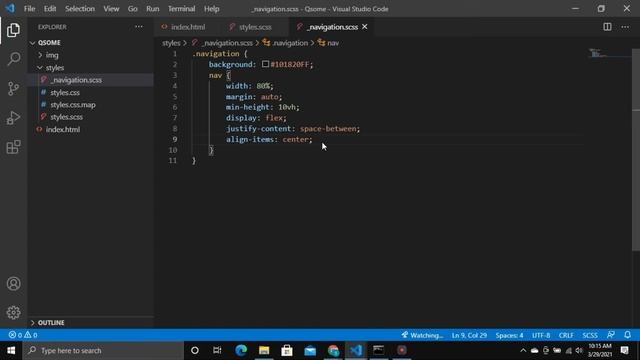
Task: Open Explorer views and more actions ellipsis
Action: click(x=139, y=27)
